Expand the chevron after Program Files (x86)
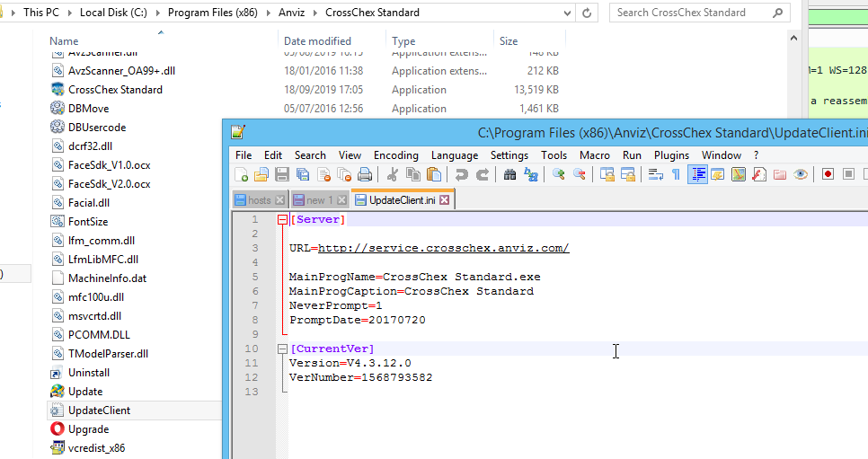 (x=268, y=13)
